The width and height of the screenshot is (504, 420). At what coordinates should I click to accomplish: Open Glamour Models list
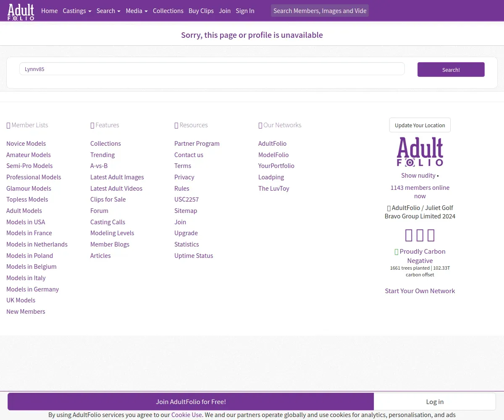coord(29,188)
